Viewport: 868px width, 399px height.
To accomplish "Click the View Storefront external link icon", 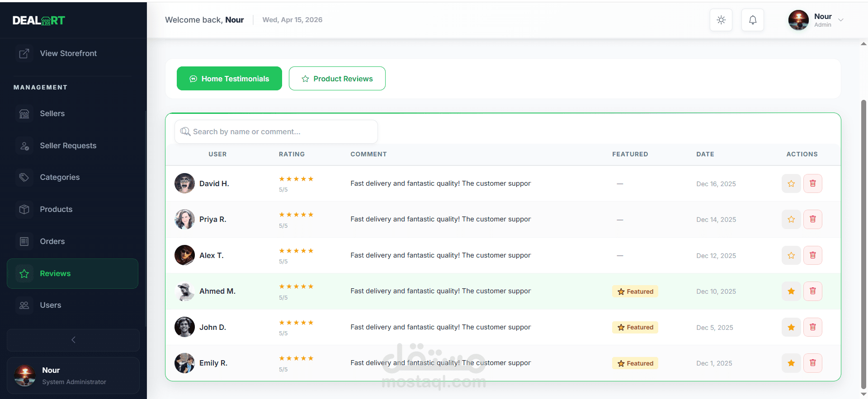I will coord(24,53).
